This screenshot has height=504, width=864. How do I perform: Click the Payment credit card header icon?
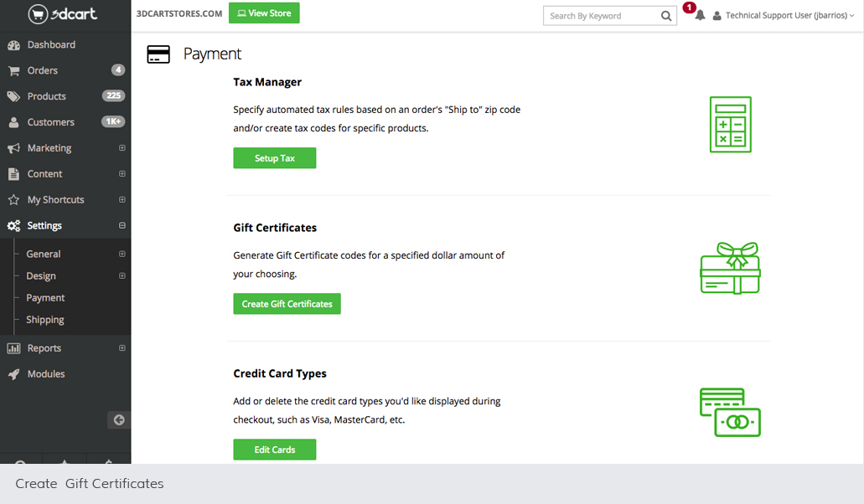pyautogui.click(x=158, y=54)
